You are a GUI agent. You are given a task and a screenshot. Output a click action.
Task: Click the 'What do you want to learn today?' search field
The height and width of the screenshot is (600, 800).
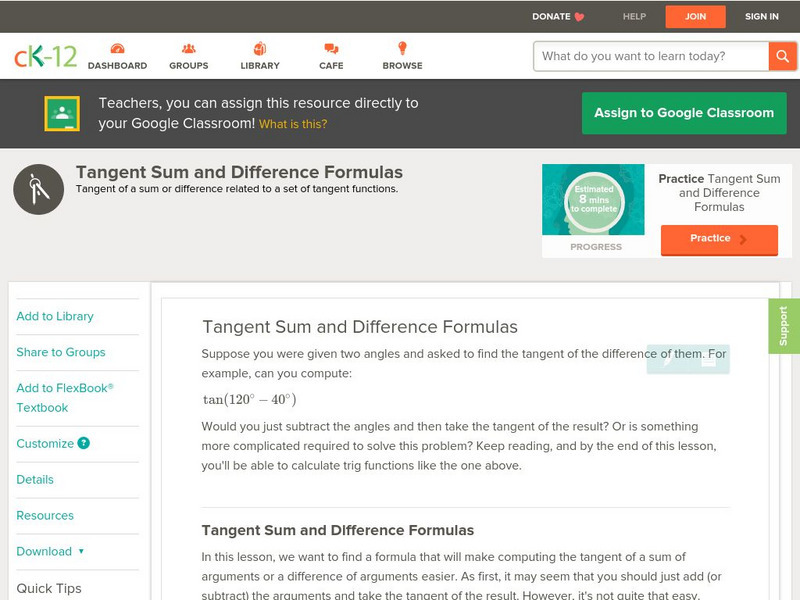point(651,56)
